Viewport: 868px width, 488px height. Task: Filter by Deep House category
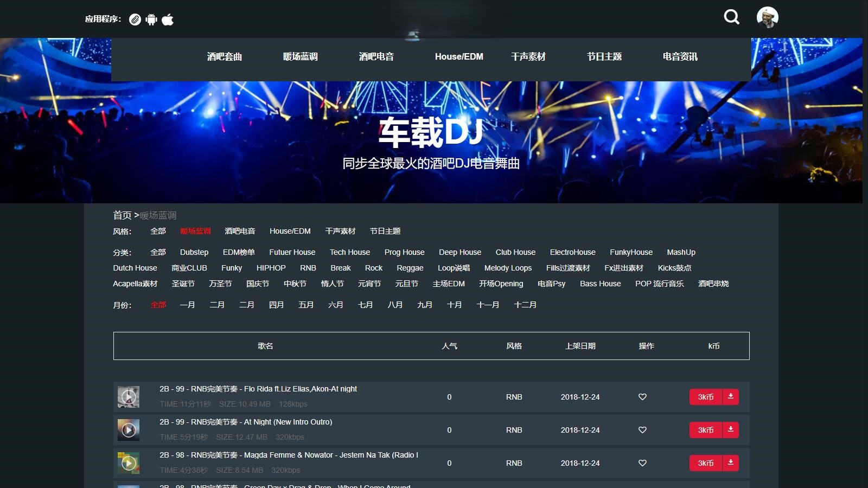[x=459, y=252]
